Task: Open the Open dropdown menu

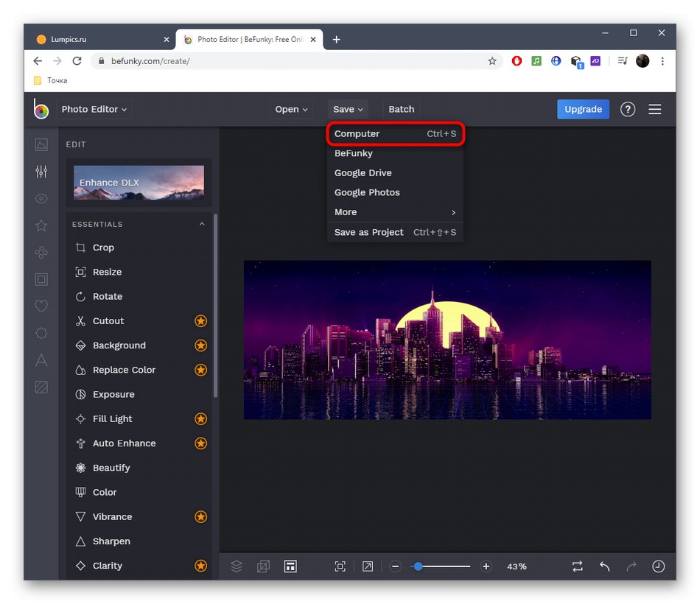Action: coord(291,109)
